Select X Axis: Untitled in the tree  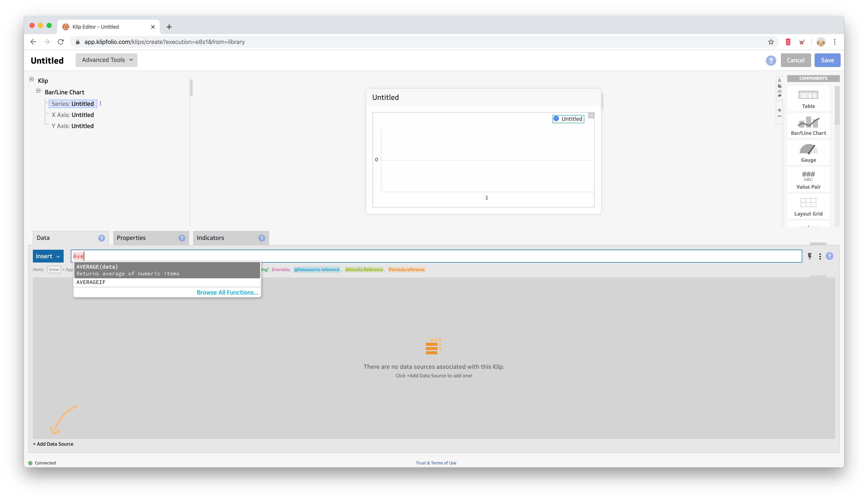pyautogui.click(x=73, y=115)
